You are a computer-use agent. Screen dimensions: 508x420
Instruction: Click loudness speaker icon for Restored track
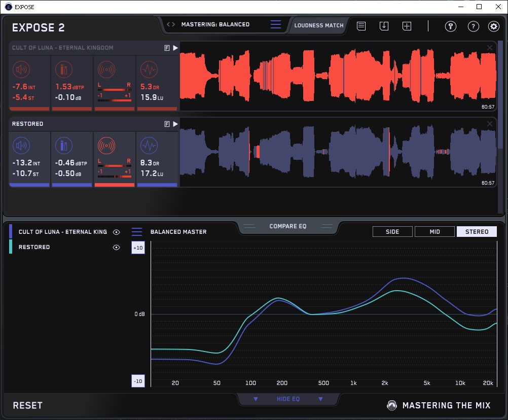pyautogui.click(x=21, y=146)
